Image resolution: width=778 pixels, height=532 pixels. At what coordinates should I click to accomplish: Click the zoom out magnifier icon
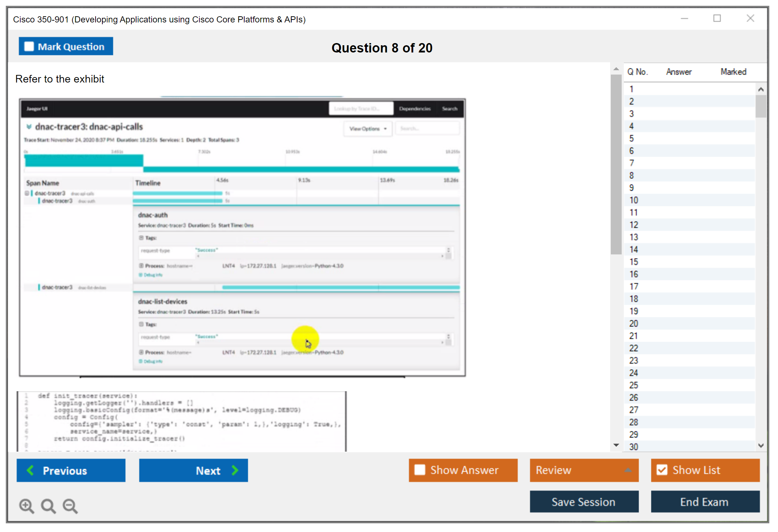coord(70,506)
